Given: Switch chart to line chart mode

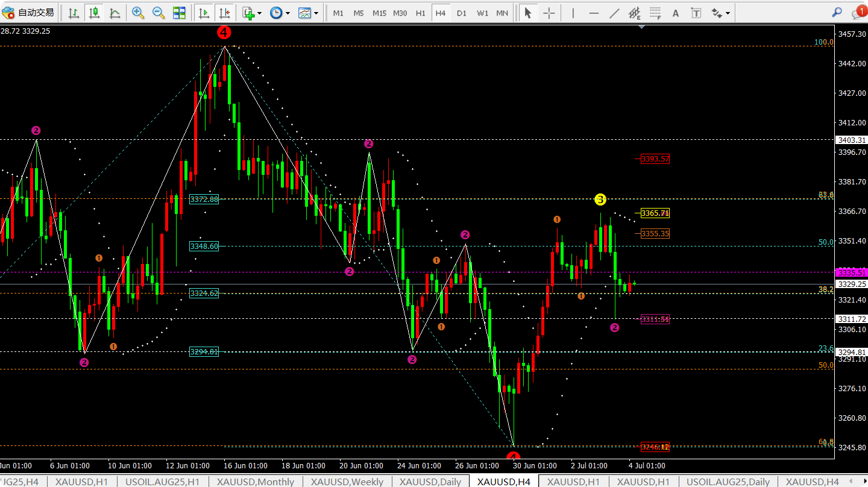Looking at the screenshot, I should click(115, 13).
